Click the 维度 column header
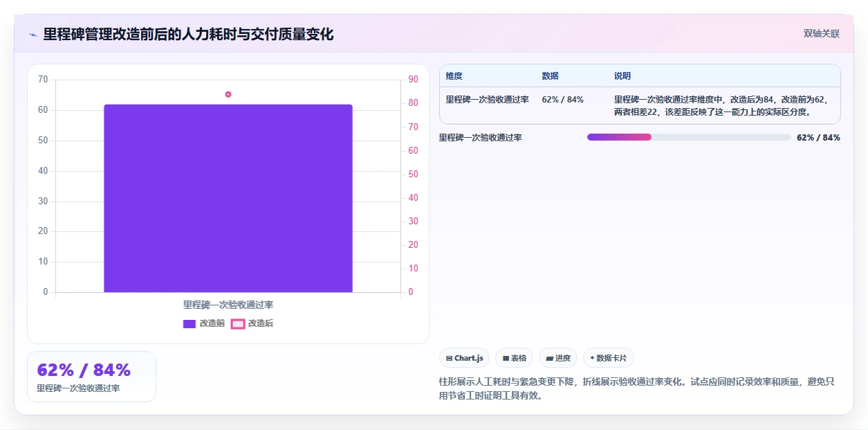 coord(454,76)
